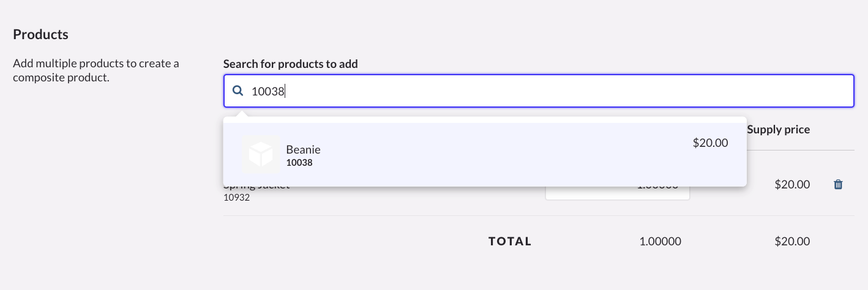Click the total quantity 1.00000
Screen dimensions: 868x290
click(x=660, y=241)
